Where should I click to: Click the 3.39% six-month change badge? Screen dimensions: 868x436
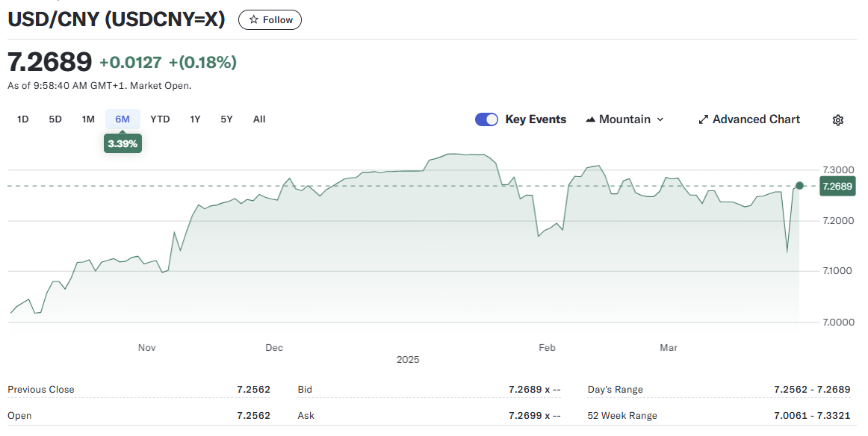[123, 143]
